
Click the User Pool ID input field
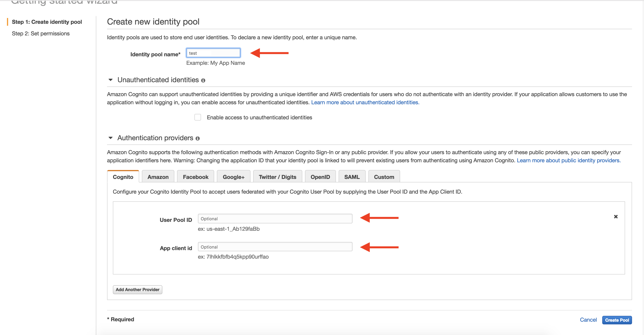coord(275,219)
